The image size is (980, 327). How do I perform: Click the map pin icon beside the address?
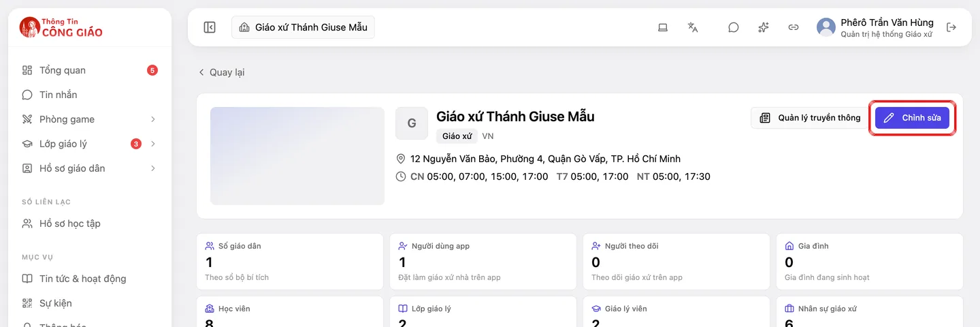point(401,159)
